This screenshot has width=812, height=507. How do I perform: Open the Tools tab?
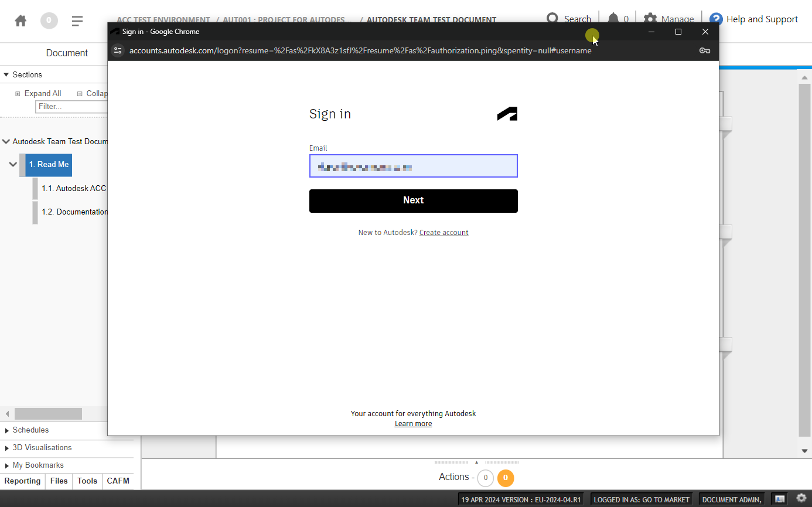pyautogui.click(x=87, y=481)
